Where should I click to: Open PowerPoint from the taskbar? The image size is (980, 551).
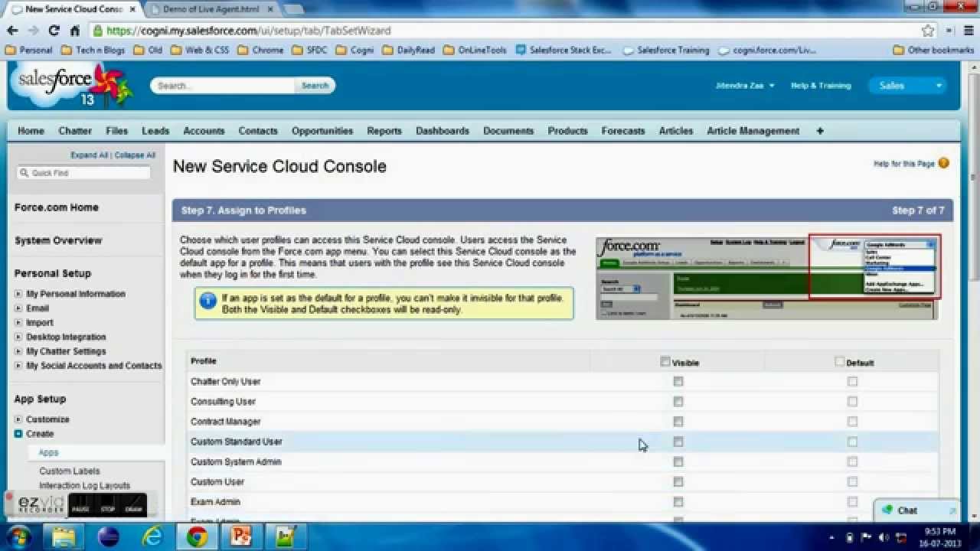(x=242, y=536)
